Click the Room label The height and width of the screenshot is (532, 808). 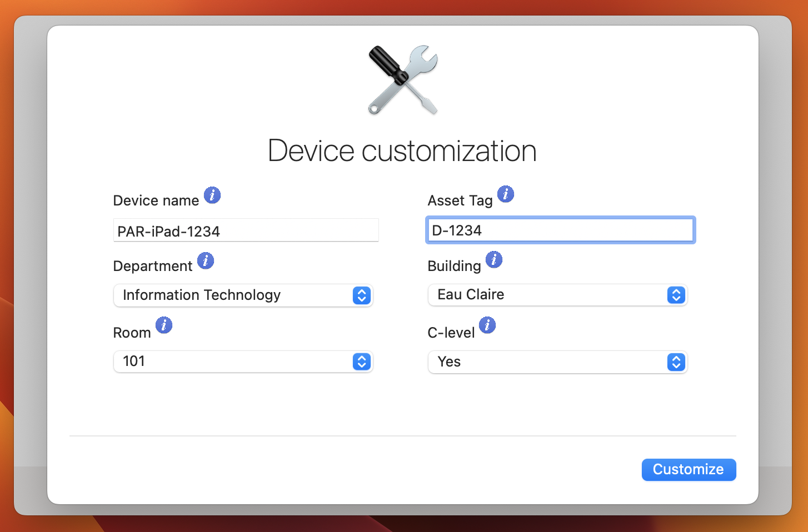coord(132,333)
